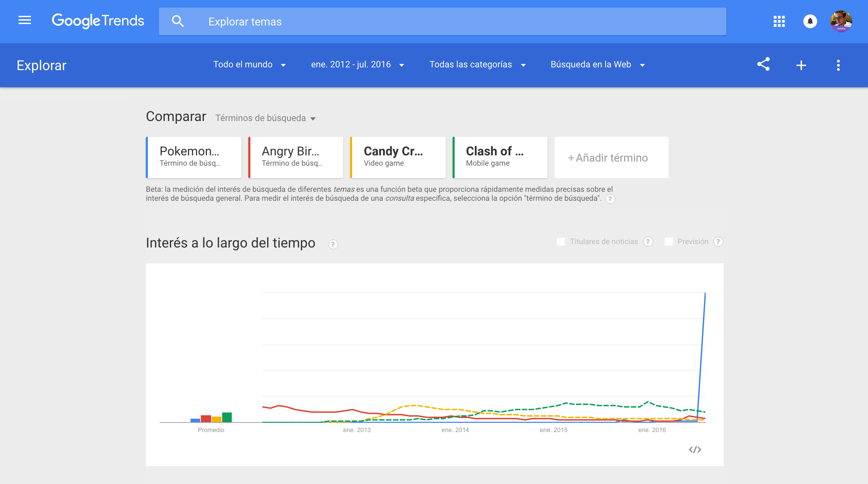Click help icon next to Titulares de noticias
Image resolution: width=868 pixels, height=484 pixels.
pyautogui.click(x=648, y=242)
